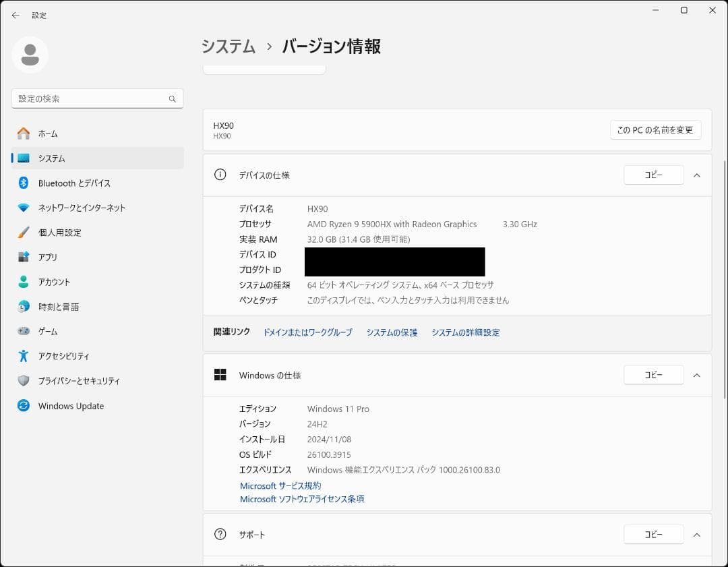Click the この PC の名前を変更 button
The image size is (728, 567).
[655, 129]
